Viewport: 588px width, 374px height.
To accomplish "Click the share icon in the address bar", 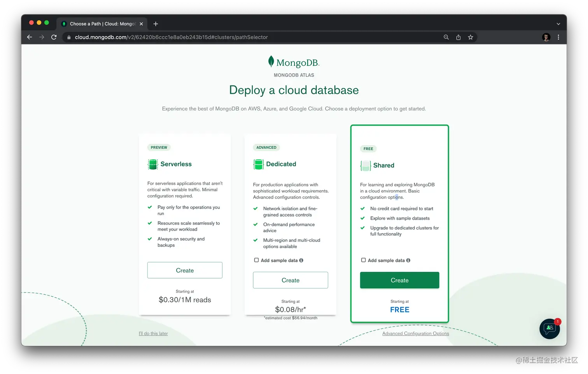I will 458,37.
